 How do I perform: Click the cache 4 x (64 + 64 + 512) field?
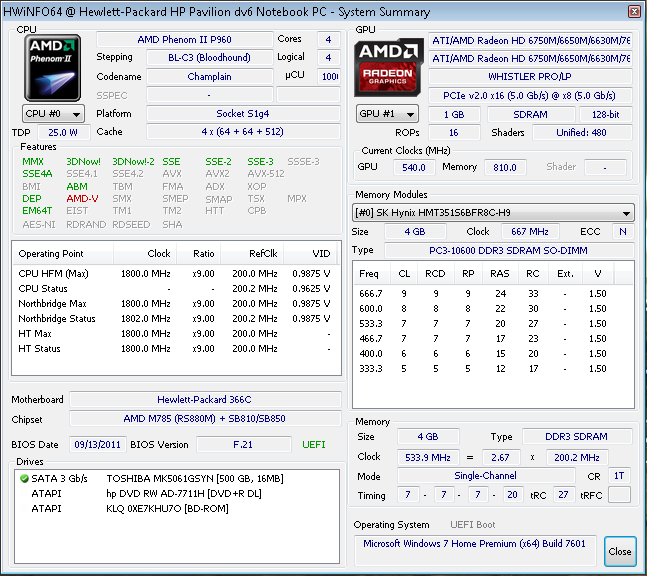click(x=243, y=132)
